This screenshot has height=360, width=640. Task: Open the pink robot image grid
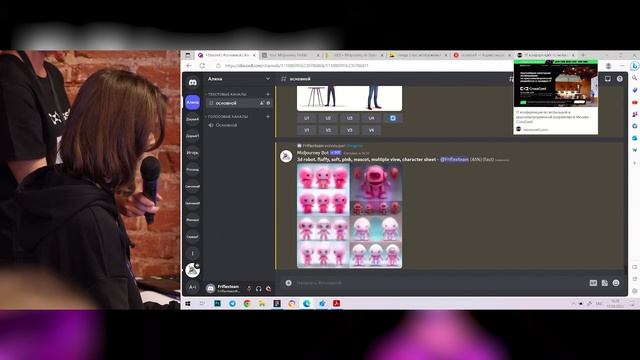(349, 216)
